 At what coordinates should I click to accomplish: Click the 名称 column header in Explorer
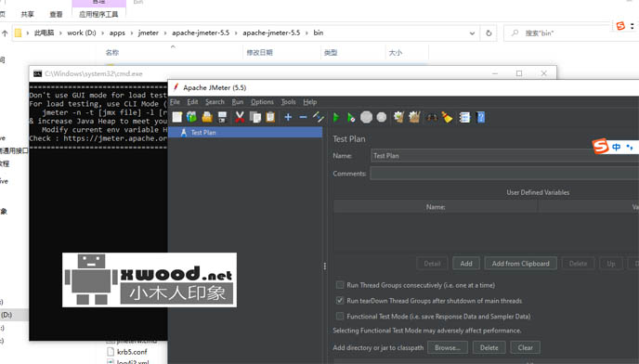[112, 53]
